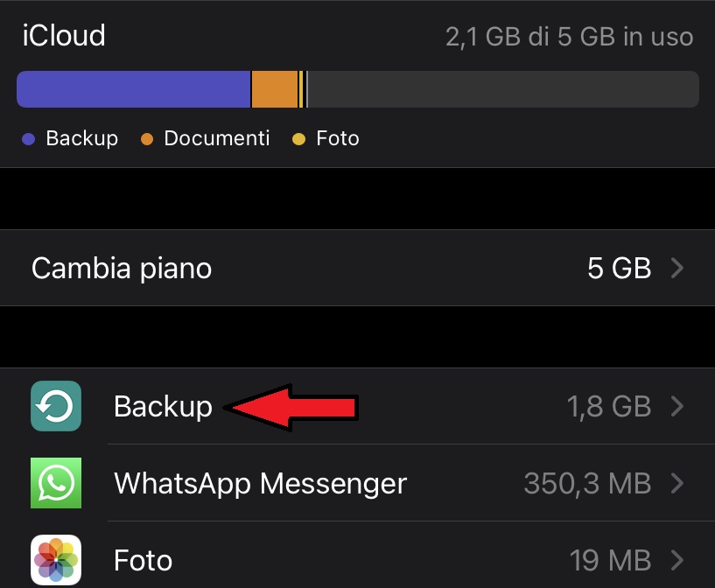Viewport: 715px width, 588px height.
Task: Select the Foto storage entry label
Action: (x=143, y=560)
